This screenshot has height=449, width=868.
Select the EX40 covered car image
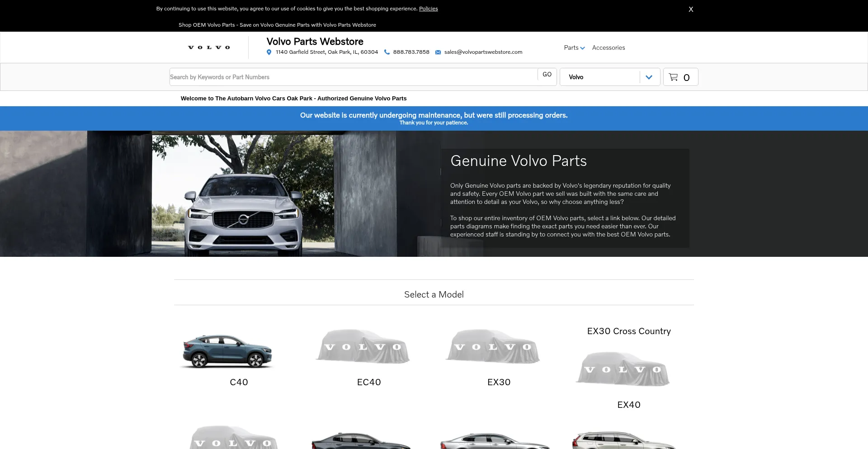click(623, 369)
